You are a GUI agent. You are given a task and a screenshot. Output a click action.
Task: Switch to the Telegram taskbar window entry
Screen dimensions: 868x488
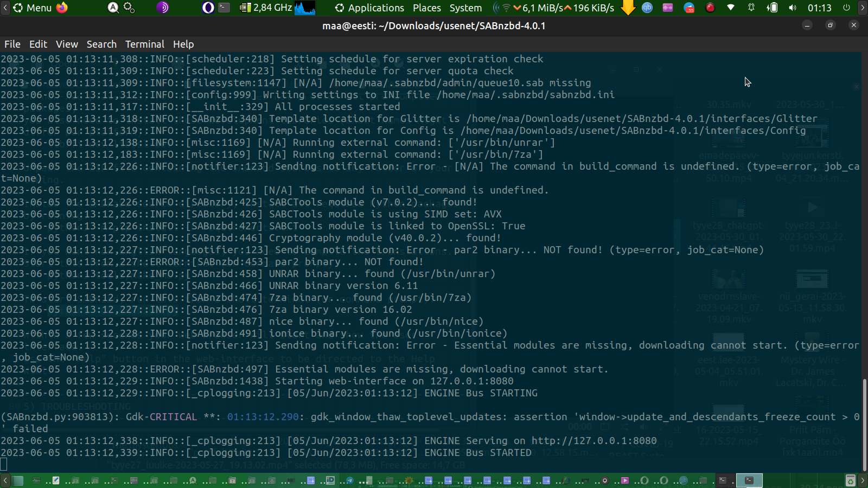pyautogui.click(x=350, y=480)
